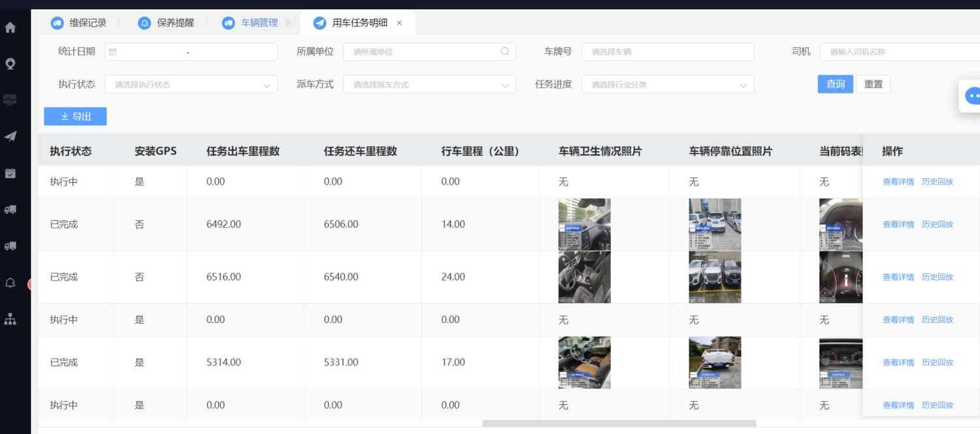
Task: Open hygiene photo thumbnail for 6492.00 row
Action: click(x=584, y=225)
